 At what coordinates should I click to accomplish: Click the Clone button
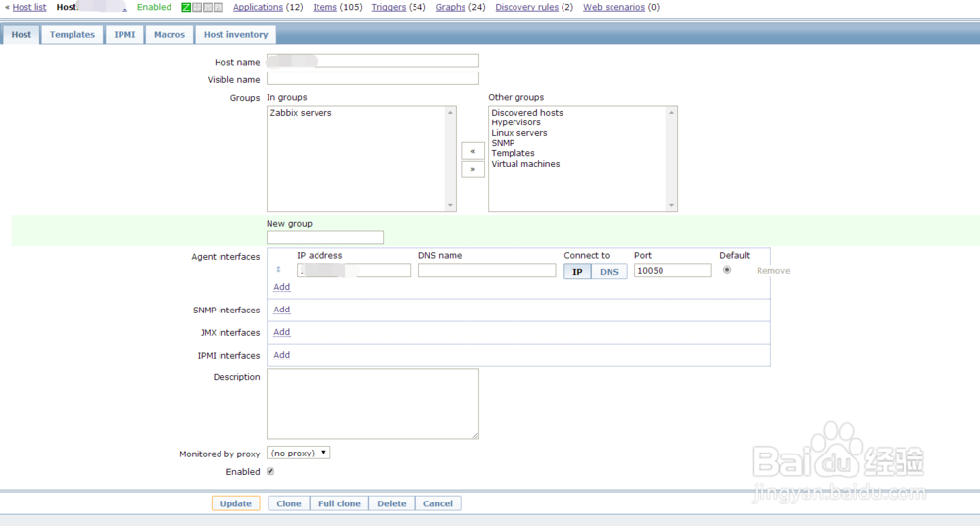pyautogui.click(x=289, y=503)
